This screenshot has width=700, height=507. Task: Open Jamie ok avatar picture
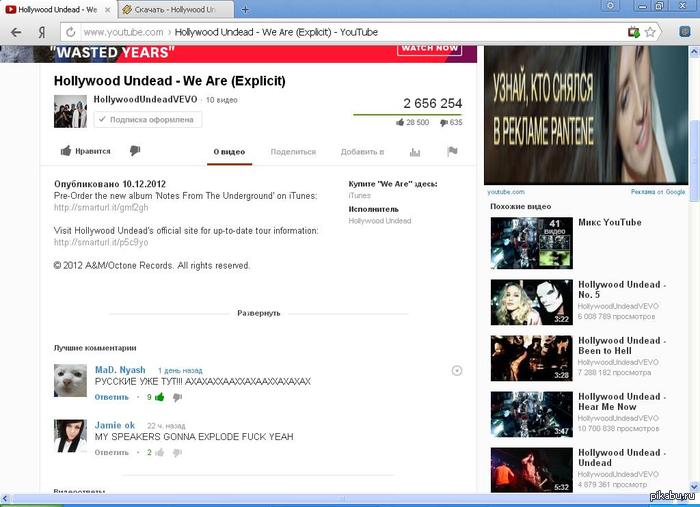71,436
